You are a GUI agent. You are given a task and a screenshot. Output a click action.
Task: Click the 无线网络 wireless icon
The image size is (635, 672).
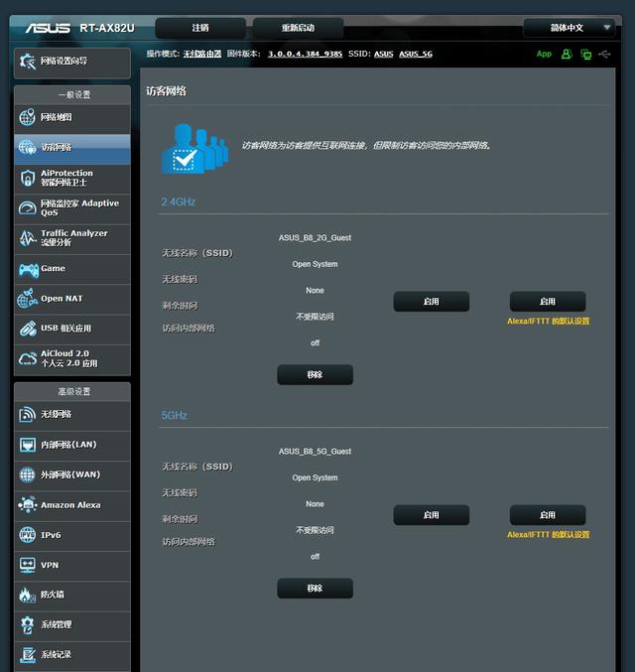click(27, 415)
